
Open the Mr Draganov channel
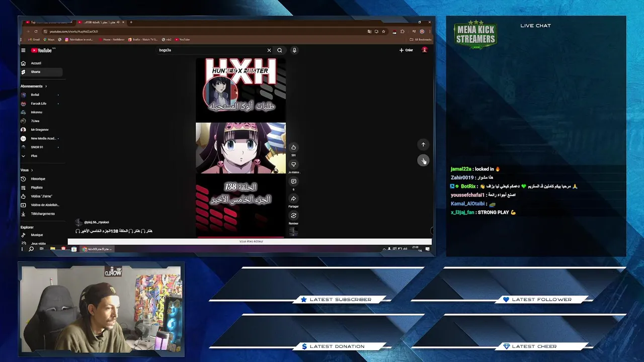41,130
